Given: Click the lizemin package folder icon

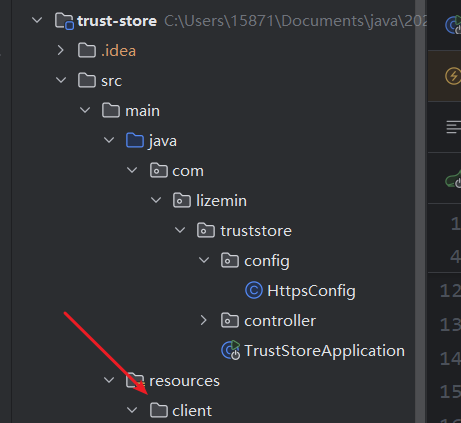Looking at the screenshot, I should point(182,200).
